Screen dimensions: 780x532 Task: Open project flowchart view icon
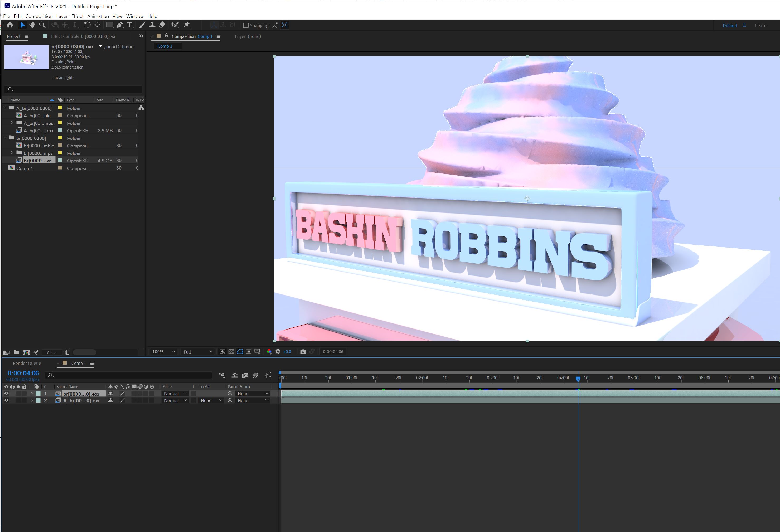(x=141, y=107)
